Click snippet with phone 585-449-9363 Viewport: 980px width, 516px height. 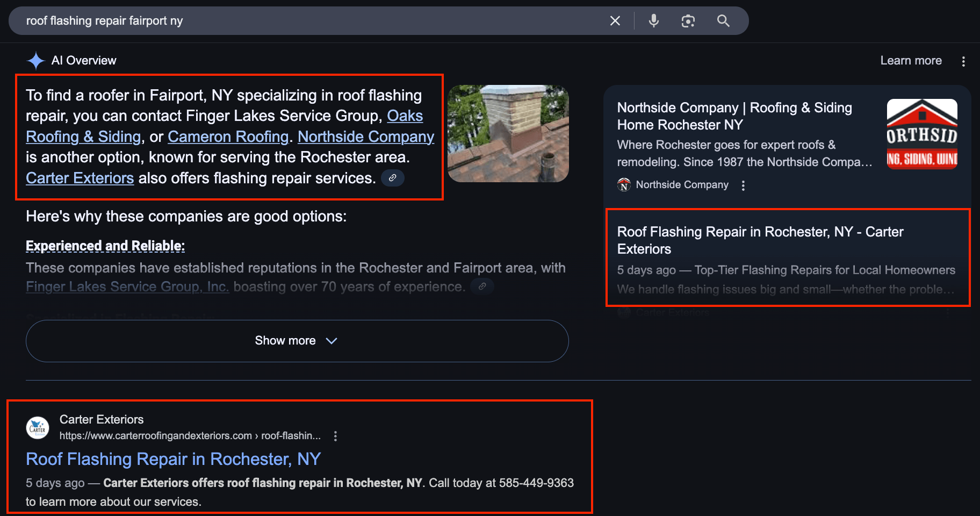[x=300, y=492]
